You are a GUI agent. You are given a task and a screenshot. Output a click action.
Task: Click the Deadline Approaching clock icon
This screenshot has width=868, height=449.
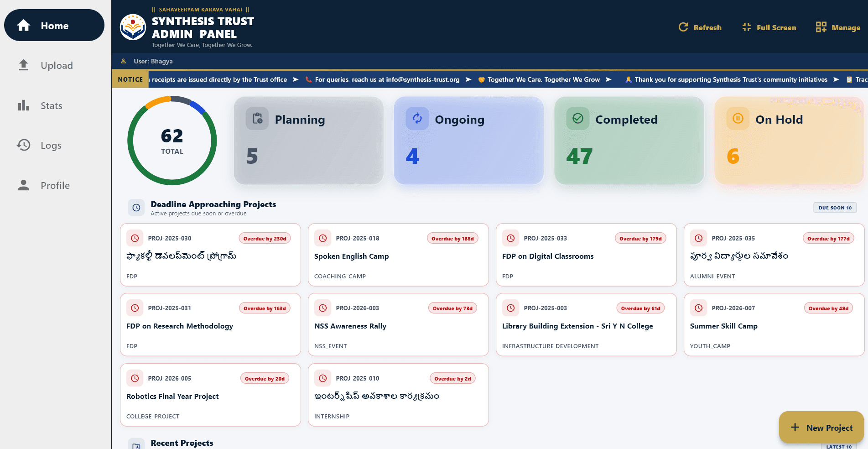coord(136,208)
